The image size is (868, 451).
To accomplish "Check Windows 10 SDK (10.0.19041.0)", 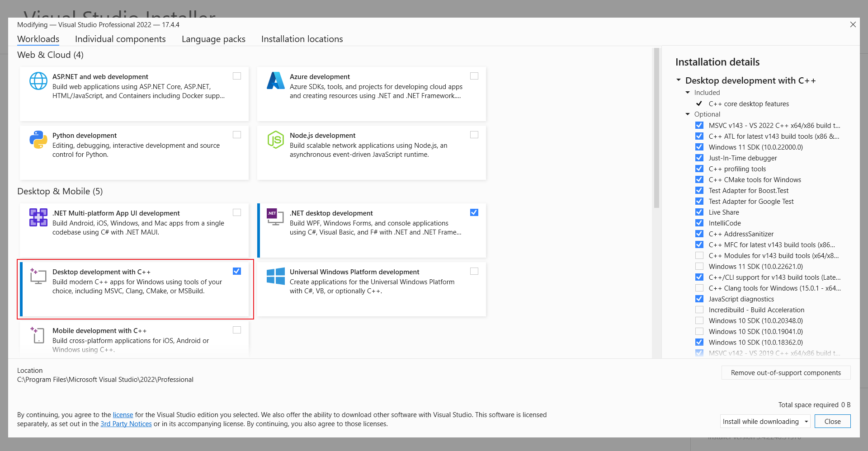I will pos(699,331).
